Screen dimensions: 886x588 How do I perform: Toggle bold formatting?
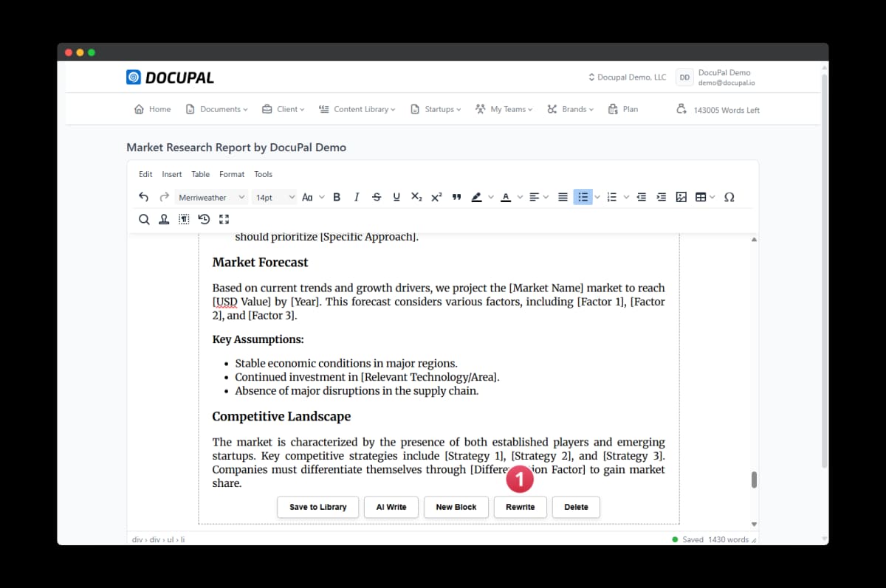point(337,197)
